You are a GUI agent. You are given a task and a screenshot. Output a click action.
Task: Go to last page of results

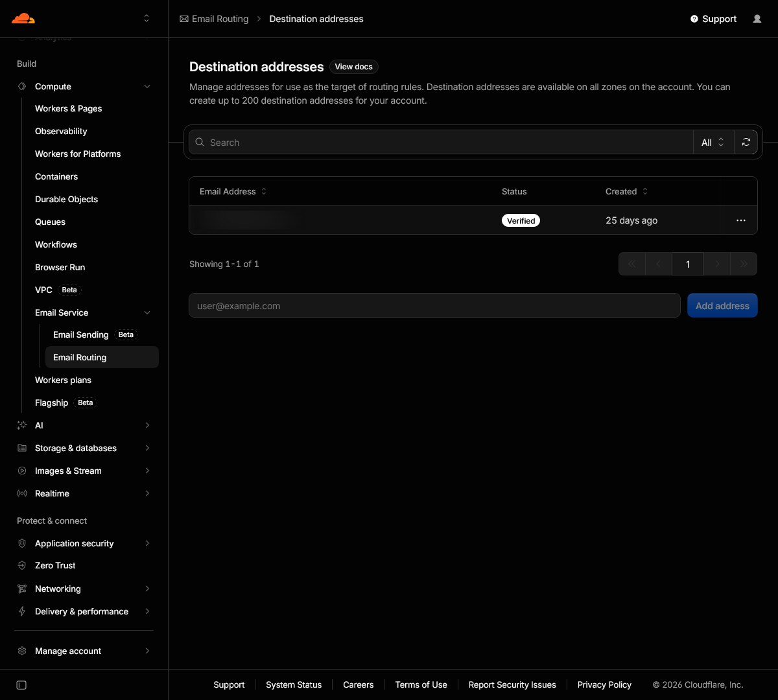tap(744, 264)
